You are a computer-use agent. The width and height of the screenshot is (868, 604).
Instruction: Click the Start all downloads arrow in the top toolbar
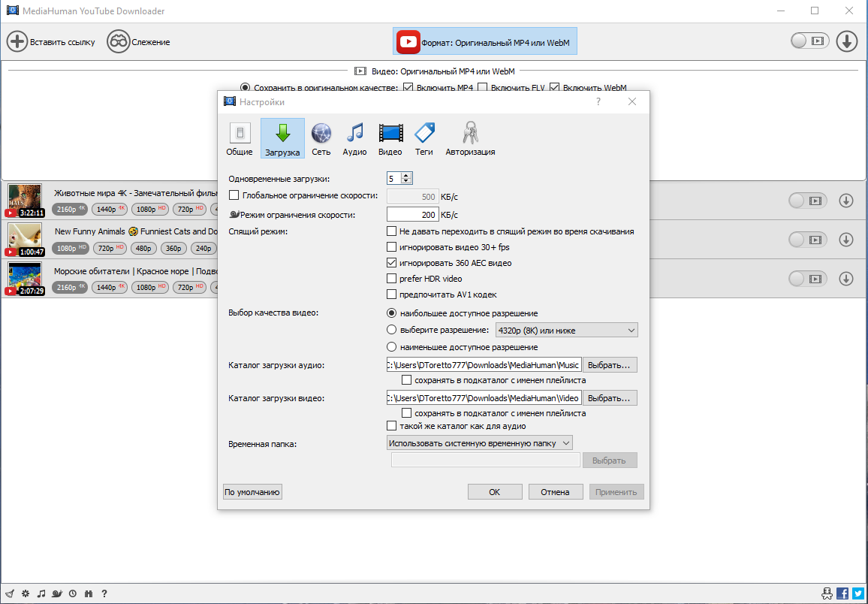point(846,41)
